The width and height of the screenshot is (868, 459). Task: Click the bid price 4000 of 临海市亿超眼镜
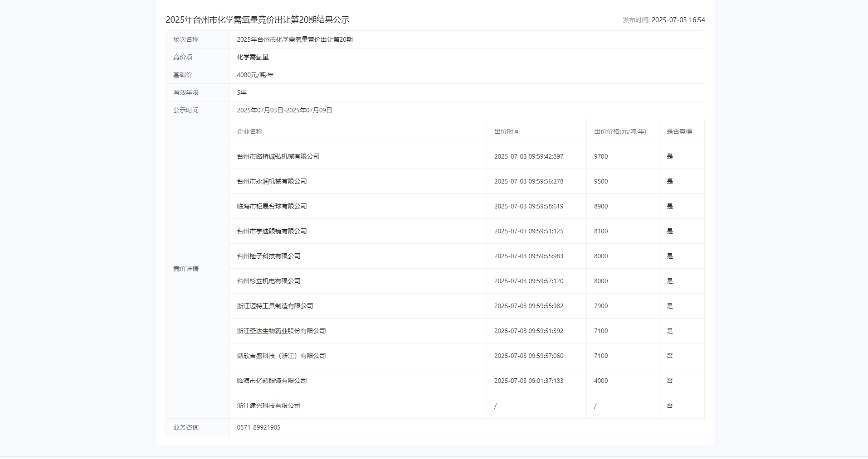[601, 381]
